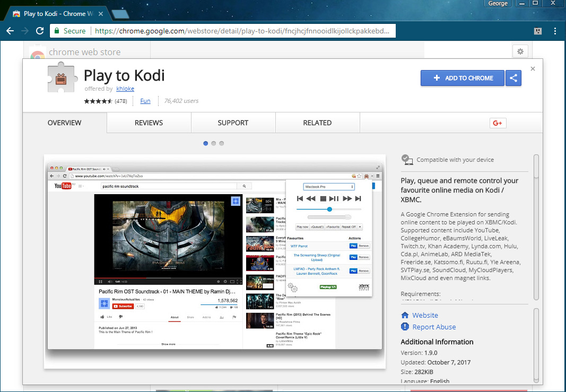This screenshot has width=566, height=392.
Task: Open Chrome's three-dot menu
Action: (554, 31)
